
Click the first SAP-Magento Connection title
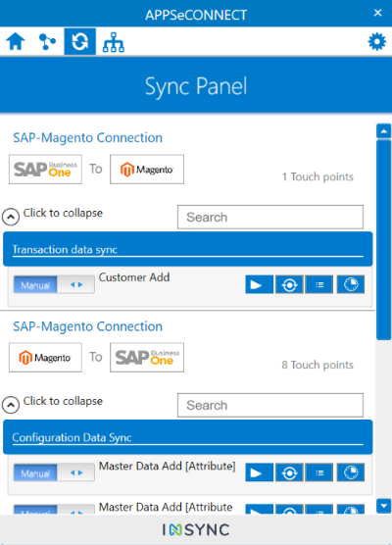pyautogui.click(x=87, y=137)
